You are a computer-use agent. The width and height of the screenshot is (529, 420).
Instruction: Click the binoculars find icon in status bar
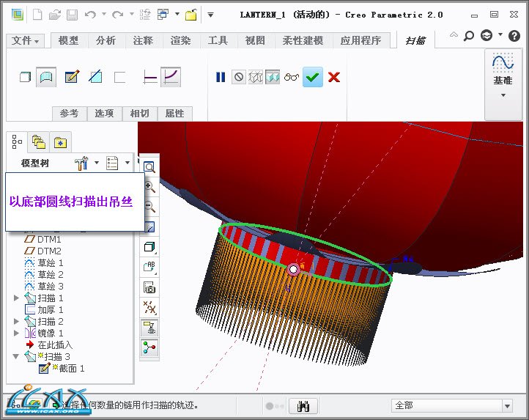(x=305, y=405)
